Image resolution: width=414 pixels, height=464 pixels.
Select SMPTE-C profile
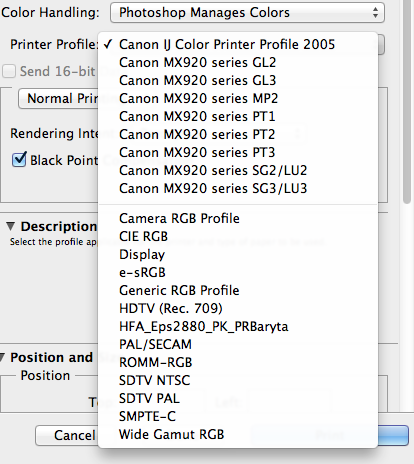click(x=238, y=416)
